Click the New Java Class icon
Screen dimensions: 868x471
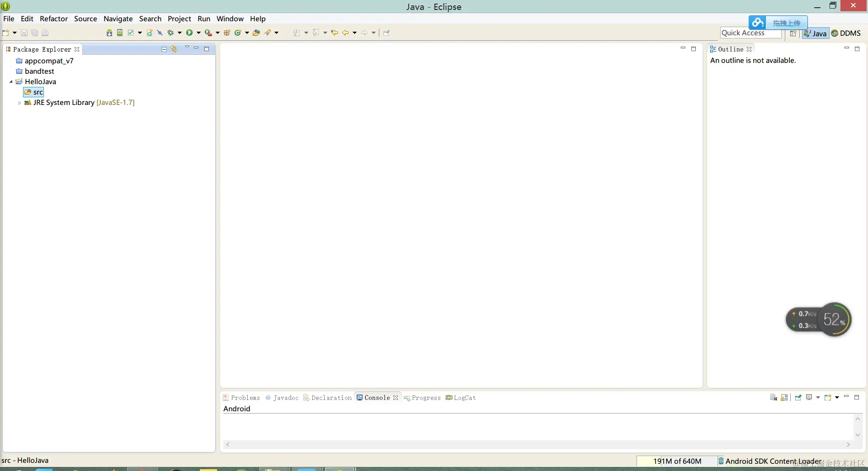[238, 33]
